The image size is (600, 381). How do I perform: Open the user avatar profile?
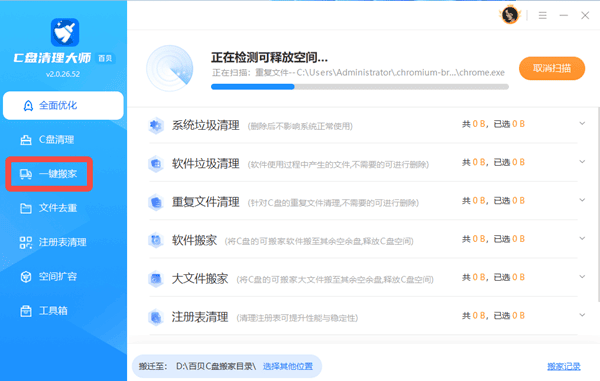(x=510, y=15)
